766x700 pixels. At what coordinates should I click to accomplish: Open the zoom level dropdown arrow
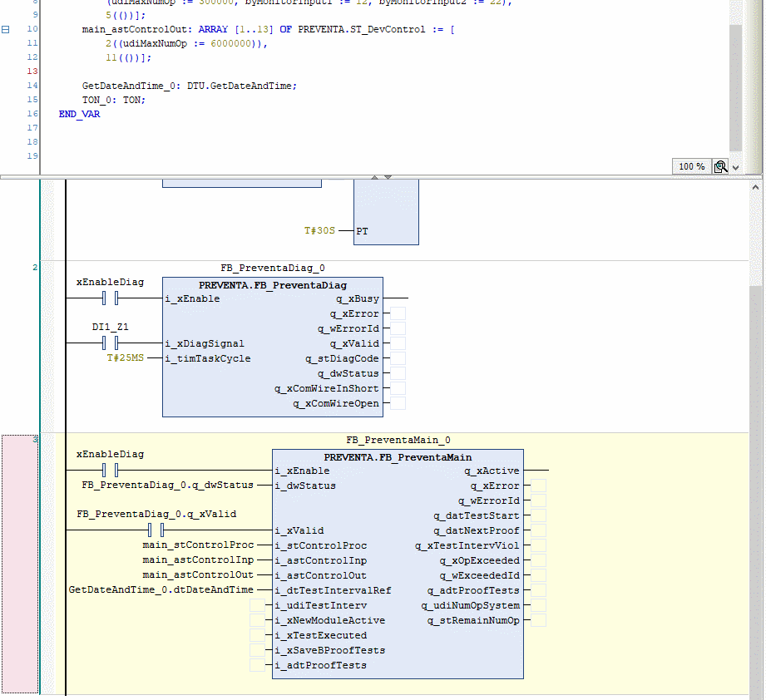tap(735, 166)
